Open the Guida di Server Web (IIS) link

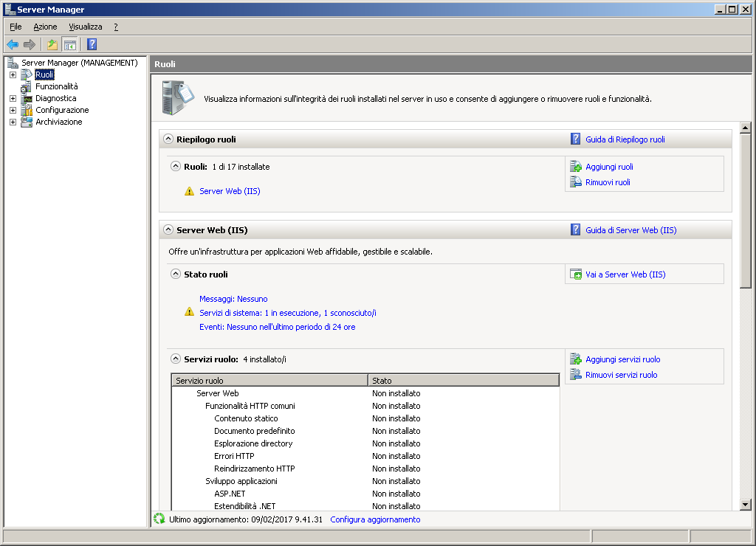[x=631, y=230]
